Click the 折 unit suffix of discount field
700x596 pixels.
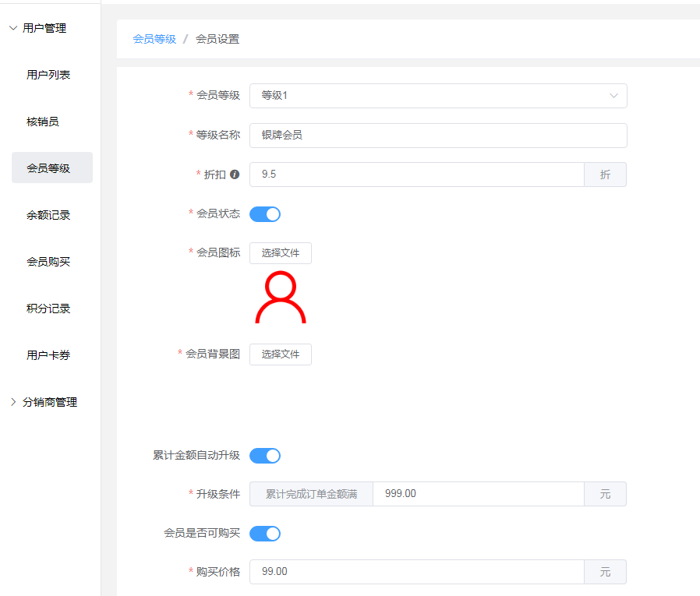coord(605,175)
